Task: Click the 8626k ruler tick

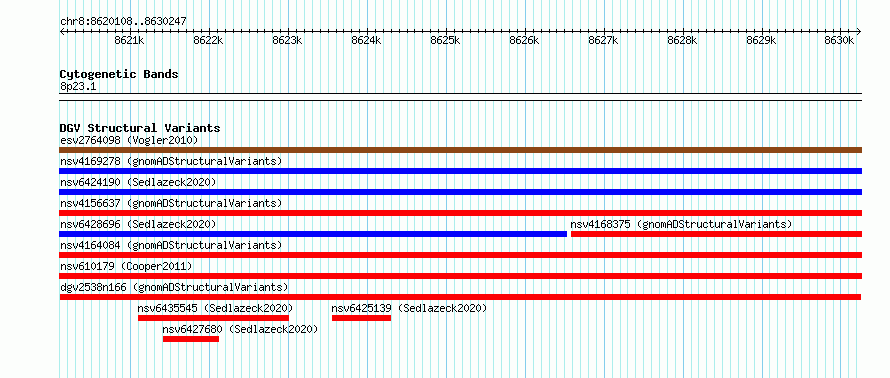Action: [x=524, y=40]
